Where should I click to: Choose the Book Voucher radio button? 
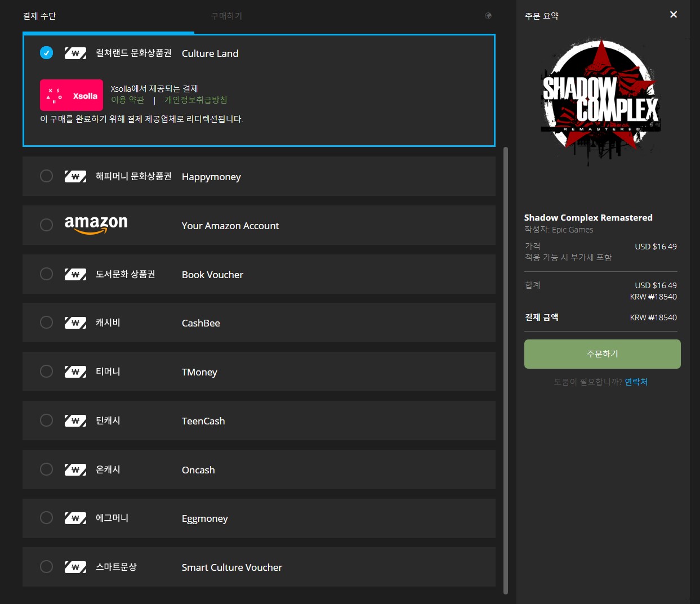[47, 274]
